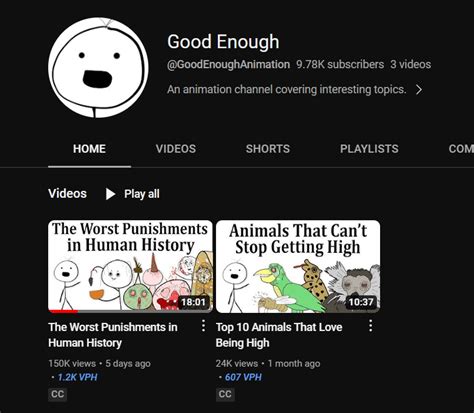Click the Play all triangle icon

(110, 194)
